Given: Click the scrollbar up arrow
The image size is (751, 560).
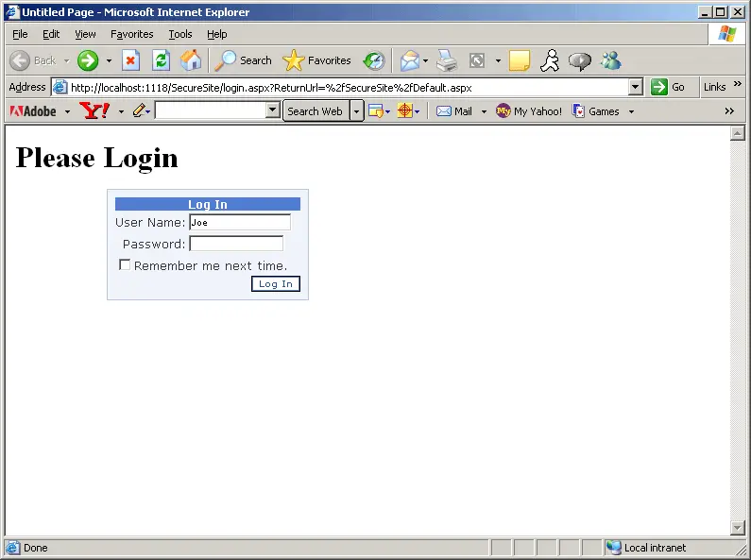Looking at the screenshot, I should coord(737,133).
